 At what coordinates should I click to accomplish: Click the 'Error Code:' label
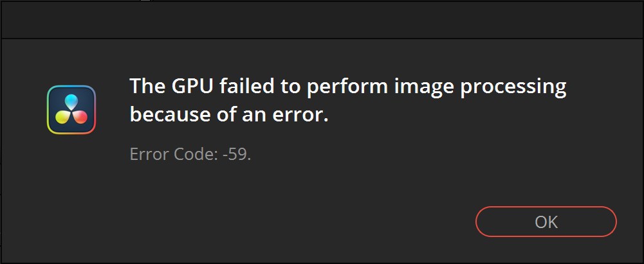pyautogui.click(x=172, y=154)
